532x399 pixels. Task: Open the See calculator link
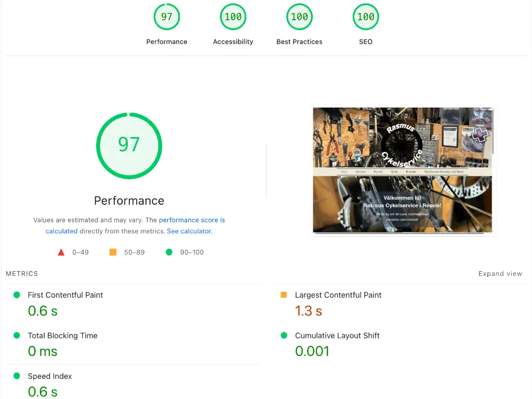pos(189,231)
